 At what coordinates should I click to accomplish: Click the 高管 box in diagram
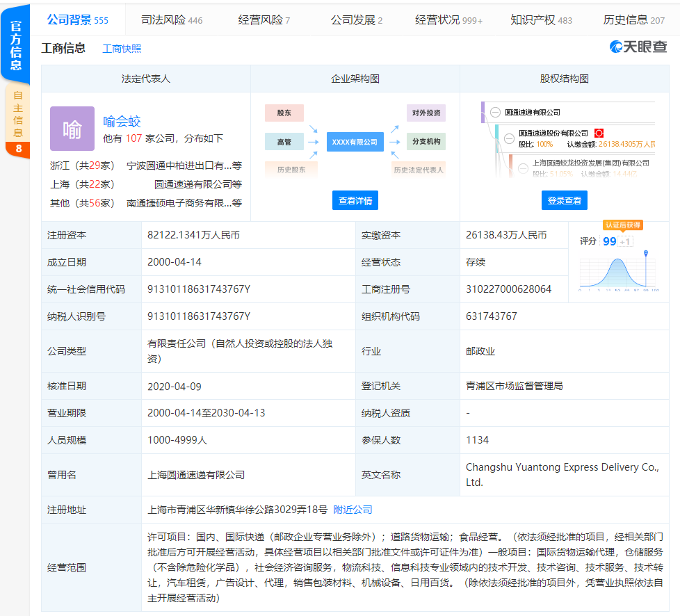[284, 142]
